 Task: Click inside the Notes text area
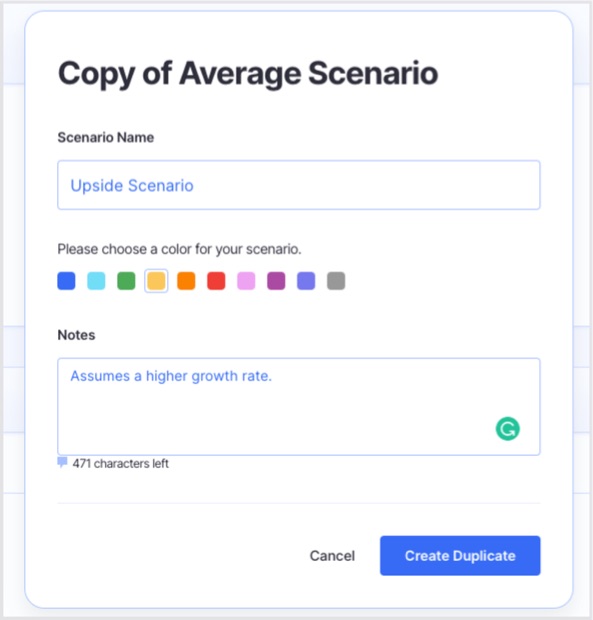coord(299,406)
